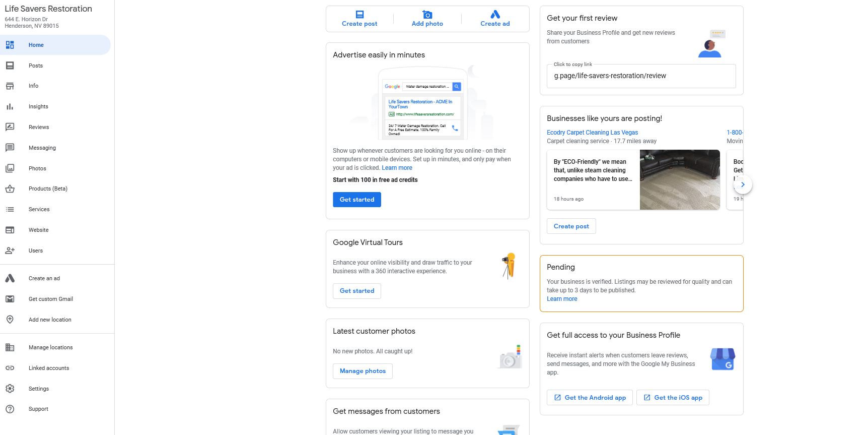
Task: Click the Google Ads icon beside Create an ad
Action: pyautogui.click(x=10, y=278)
